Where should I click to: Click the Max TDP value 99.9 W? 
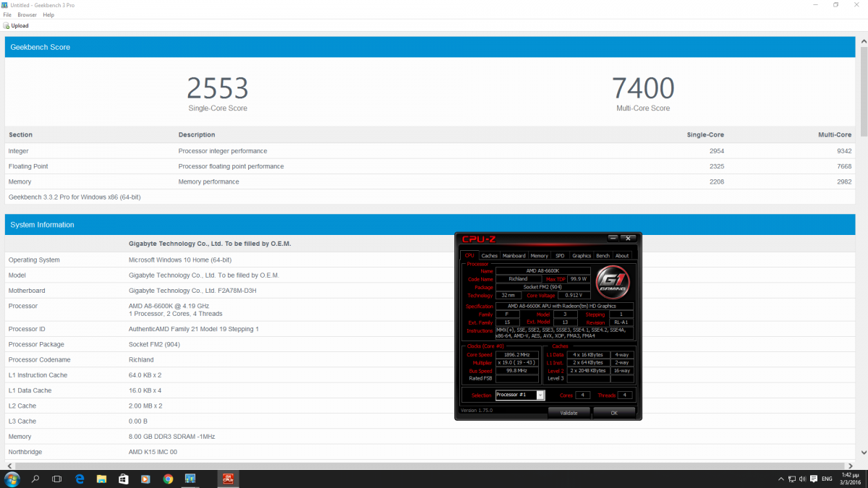tap(579, 279)
